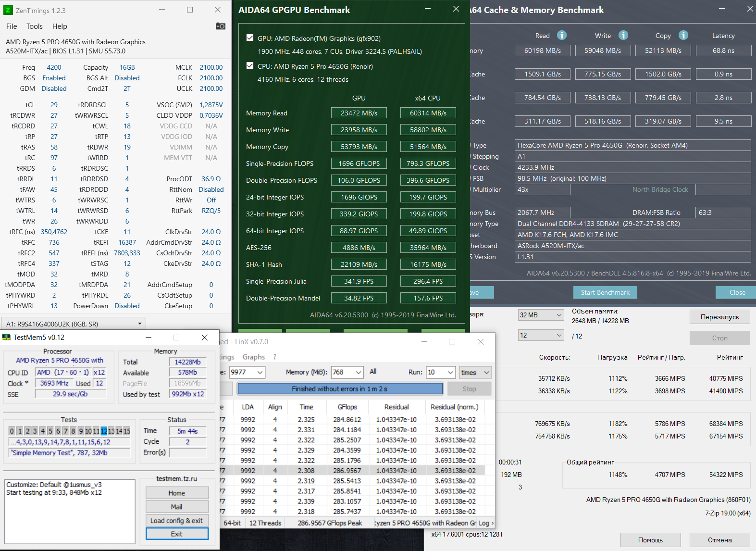
Task: Click the 60198 MB/s memory read value
Action: tap(543, 50)
